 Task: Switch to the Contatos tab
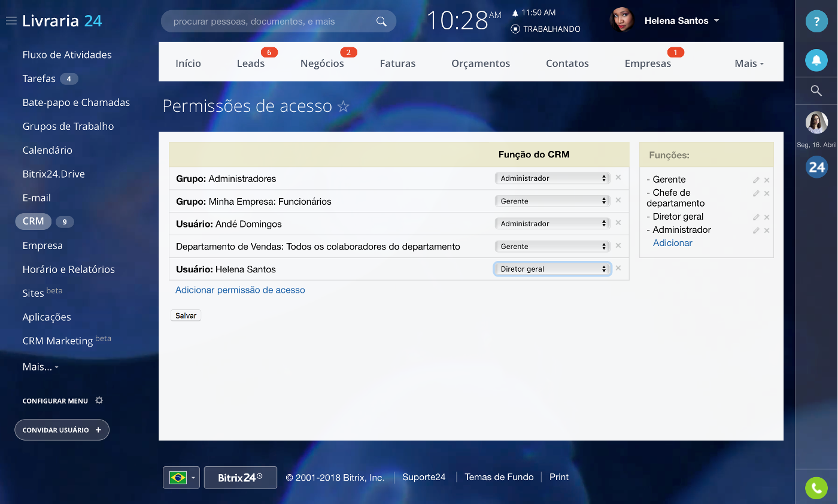click(x=567, y=63)
